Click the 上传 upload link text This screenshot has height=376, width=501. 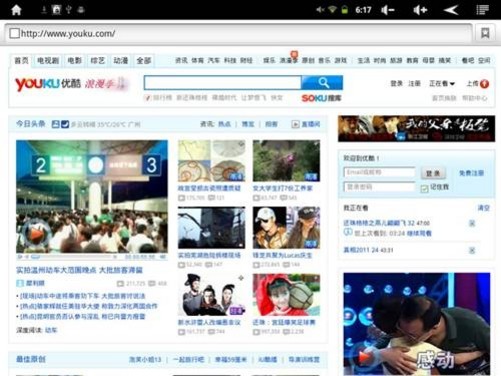pyautogui.click(x=472, y=83)
